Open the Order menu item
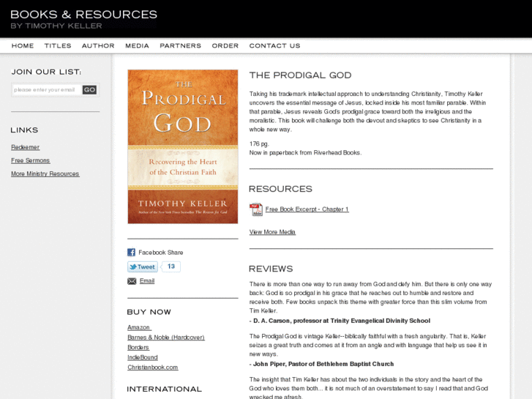Viewport: 532px width, 399px height. (225, 46)
